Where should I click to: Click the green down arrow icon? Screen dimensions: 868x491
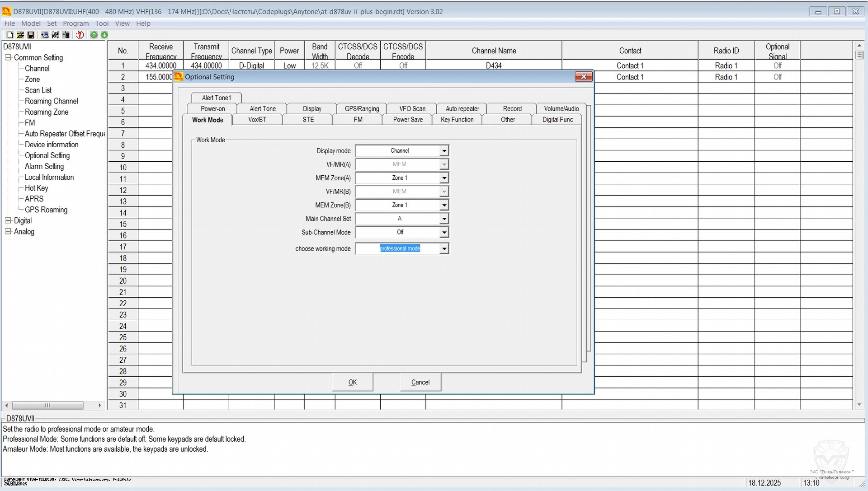[x=104, y=35]
